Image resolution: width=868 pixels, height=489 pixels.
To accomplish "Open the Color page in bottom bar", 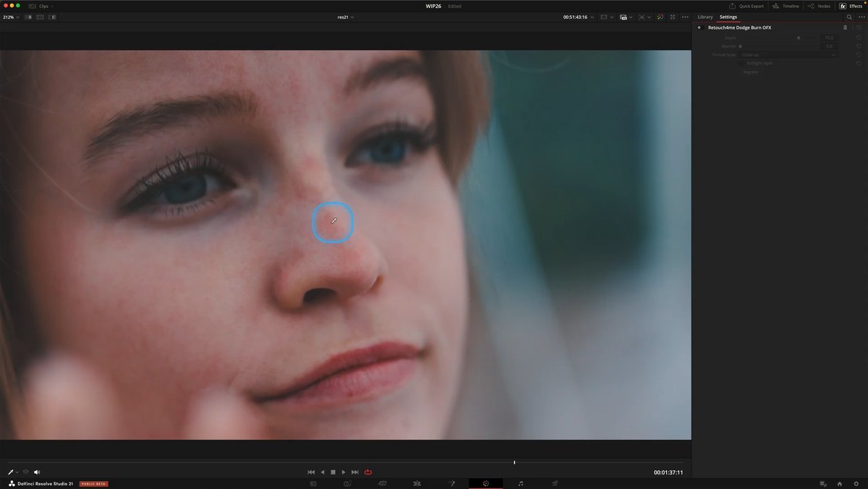I will (x=486, y=483).
